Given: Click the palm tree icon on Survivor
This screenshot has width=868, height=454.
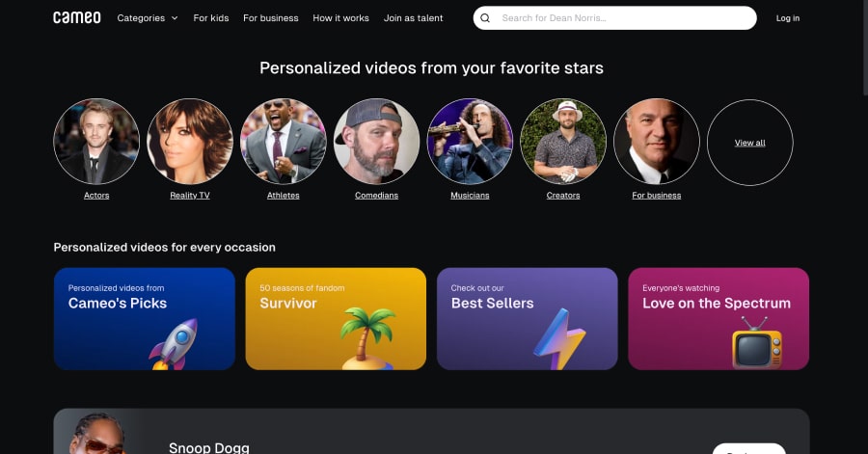Looking at the screenshot, I should pos(366,338).
